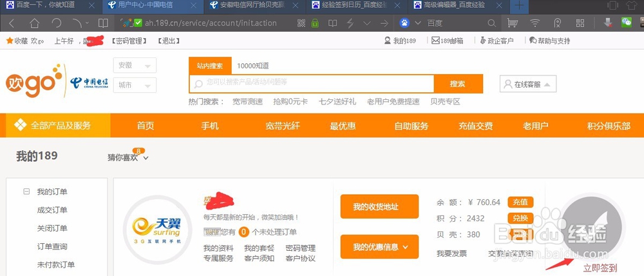Screen dimensions: 644x276
Task: Open the bookmarks book icon beside refresh
Action: (103, 23)
